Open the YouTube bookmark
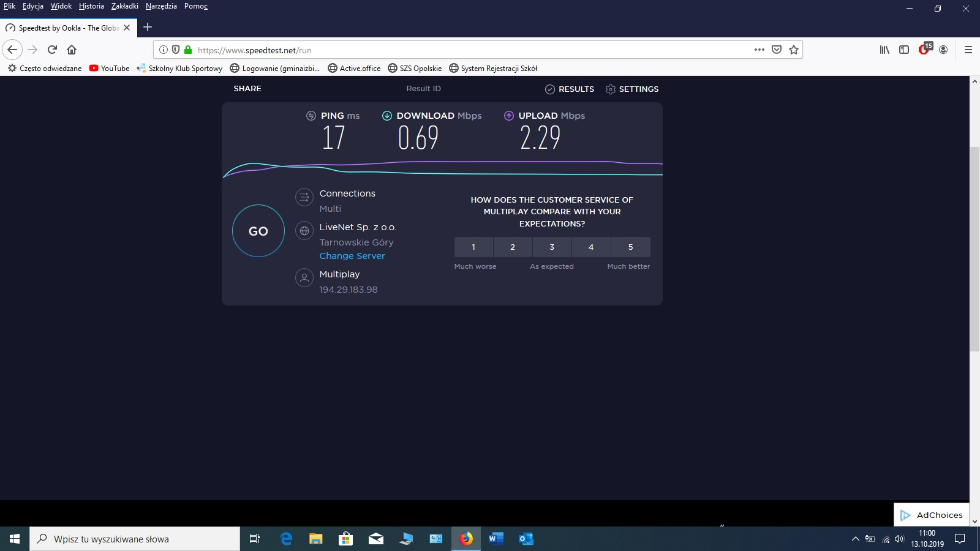980x551 pixels. tap(109, 69)
